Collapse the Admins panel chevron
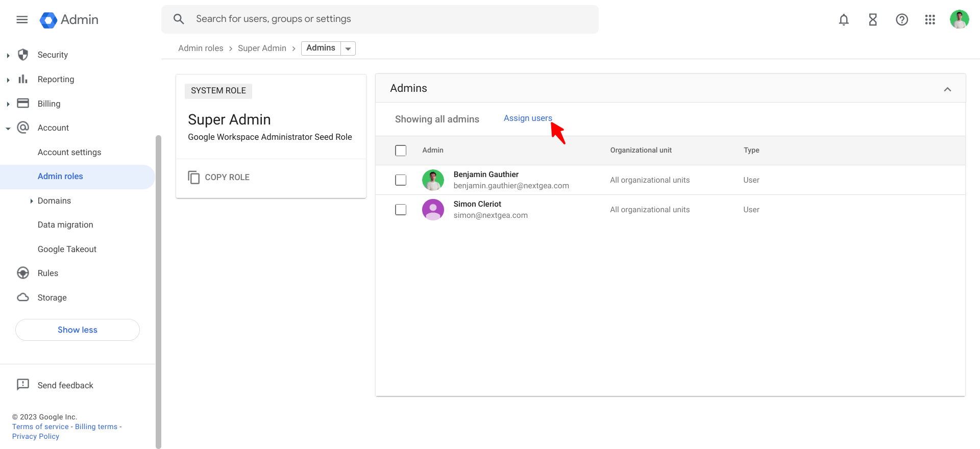 pos(947,89)
